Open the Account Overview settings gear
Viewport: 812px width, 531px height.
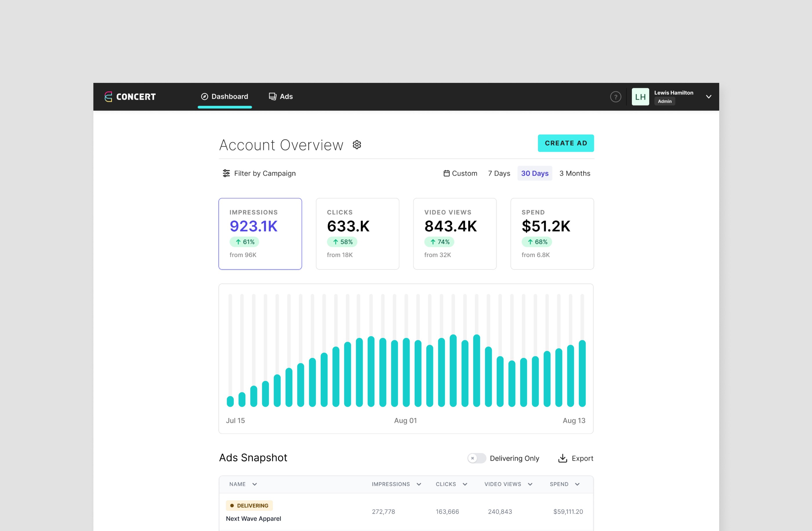(x=357, y=145)
